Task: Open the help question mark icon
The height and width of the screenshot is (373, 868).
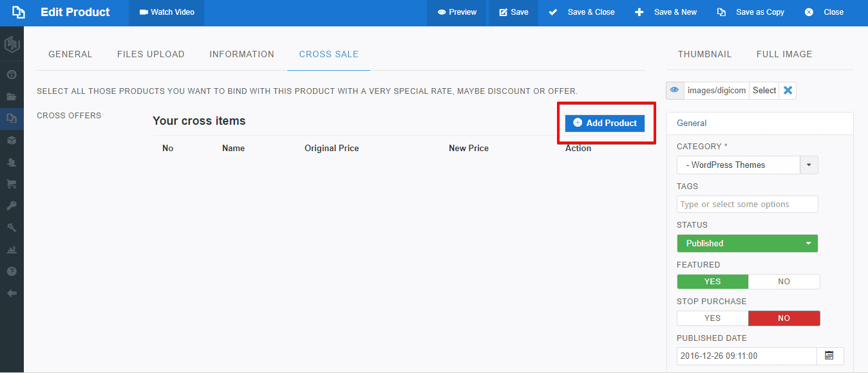Action: [12, 271]
